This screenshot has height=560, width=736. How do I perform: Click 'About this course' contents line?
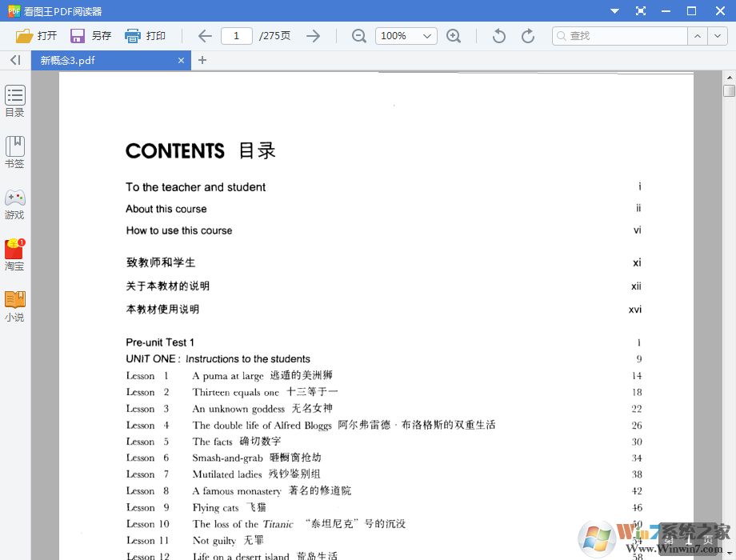tap(166, 209)
